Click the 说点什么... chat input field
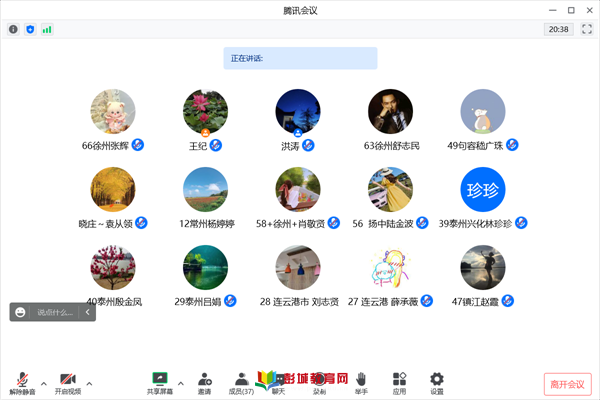Image resolution: width=600 pixels, height=400 pixels. [55, 312]
